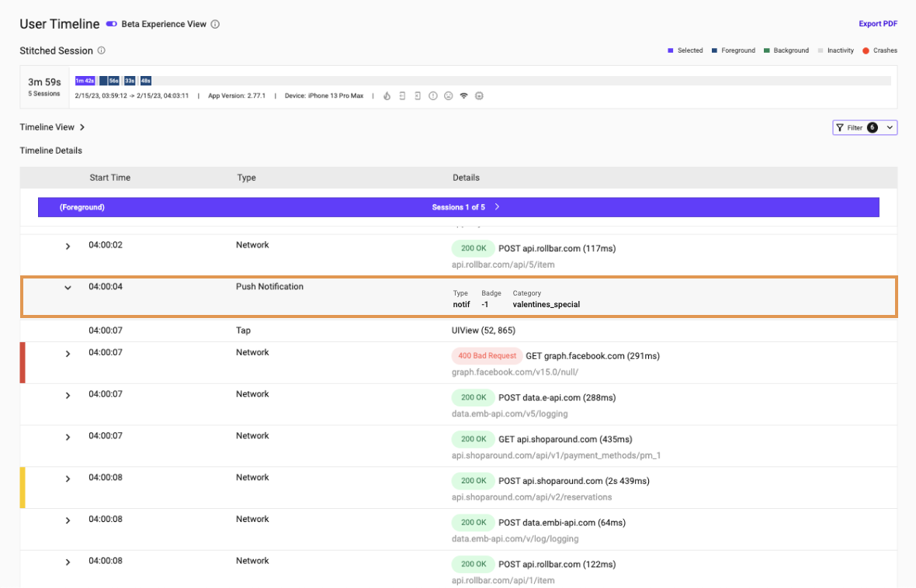Expand the POST api.shoparound.com reservations row
Image resolution: width=916 pixels, height=588 pixels.
click(68, 479)
